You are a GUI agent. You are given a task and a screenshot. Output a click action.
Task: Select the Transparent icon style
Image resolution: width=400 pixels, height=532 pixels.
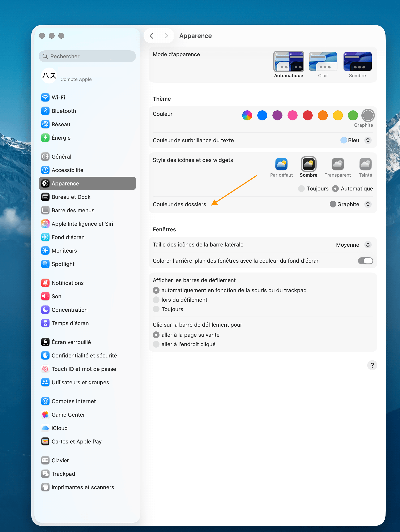click(337, 164)
